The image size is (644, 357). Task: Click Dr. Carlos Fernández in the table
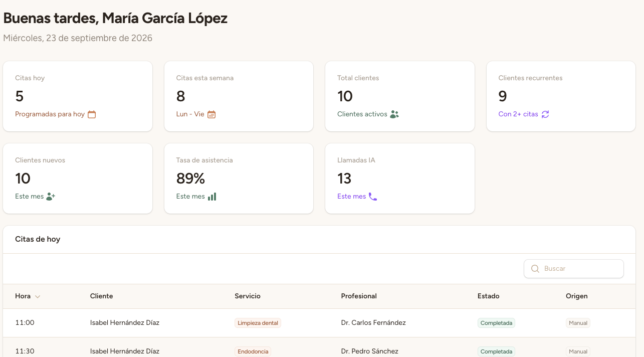(373, 323)
